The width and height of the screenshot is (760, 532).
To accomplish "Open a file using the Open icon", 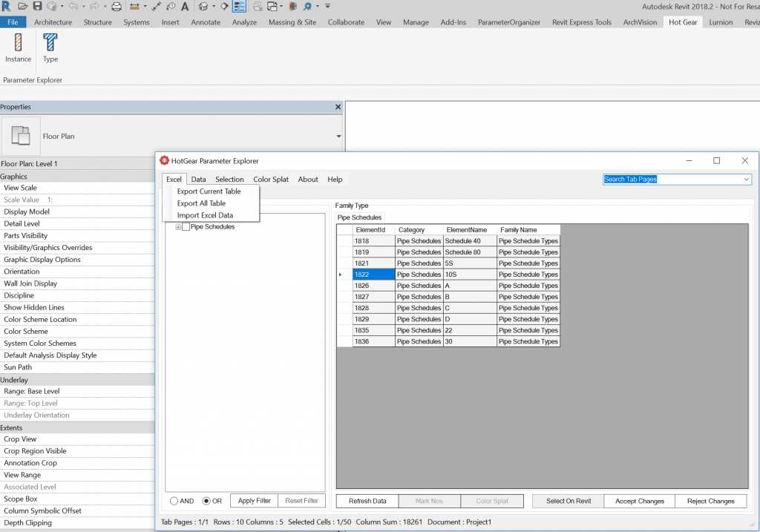I will 22,7.
